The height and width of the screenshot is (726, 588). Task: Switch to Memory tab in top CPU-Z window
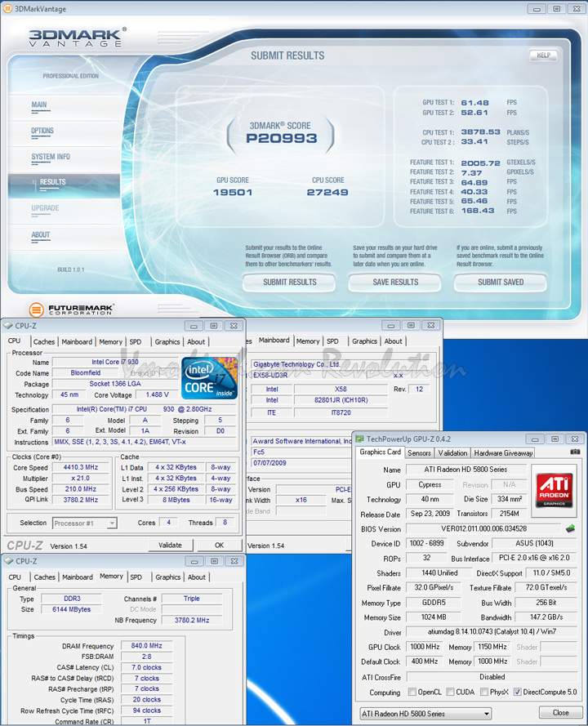pos(110,341)
